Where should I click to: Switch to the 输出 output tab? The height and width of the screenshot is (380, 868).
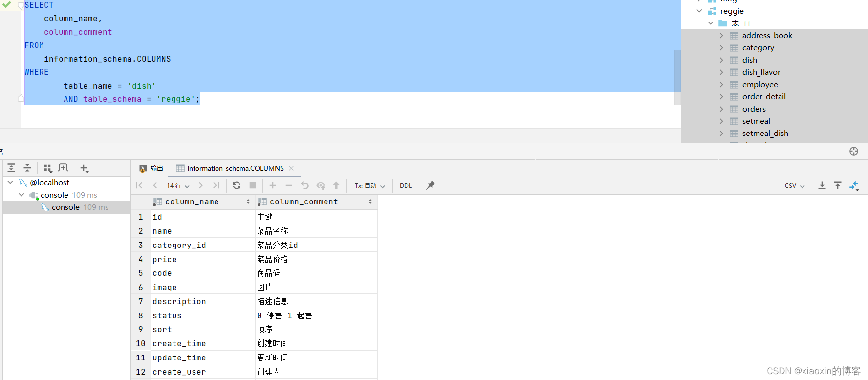tap(151, 168)
